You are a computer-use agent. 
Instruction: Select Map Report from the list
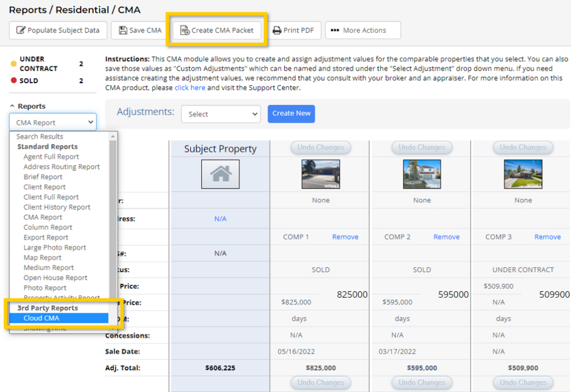[42, 258]
